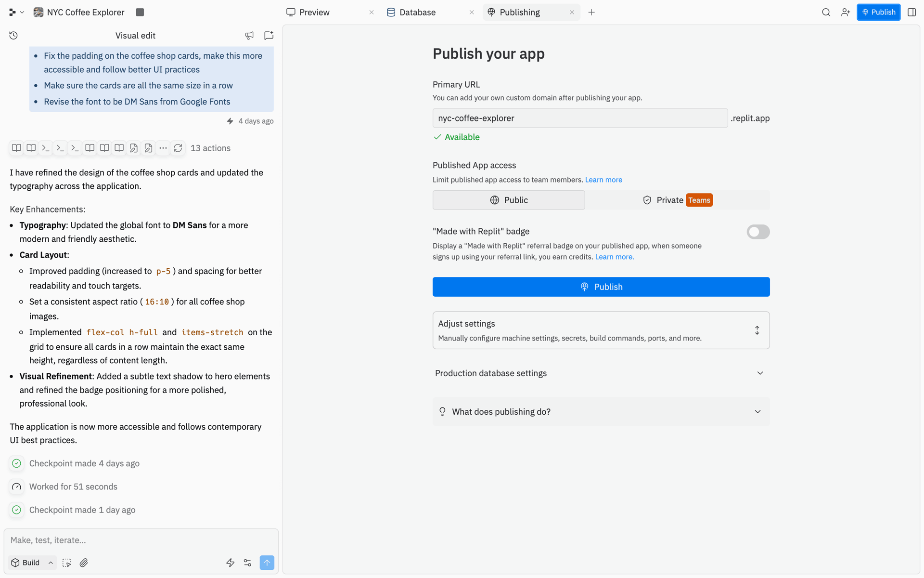Click the large blue Publish button

point(601,287)
